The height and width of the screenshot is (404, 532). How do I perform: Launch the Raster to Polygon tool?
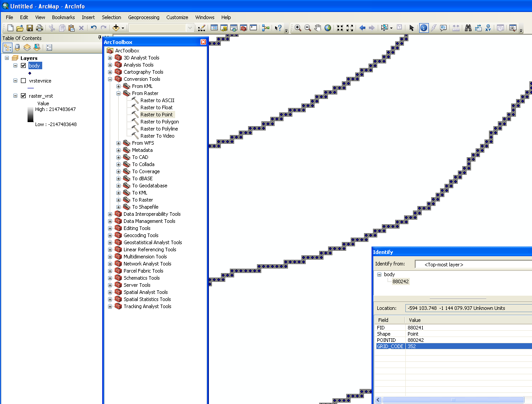pyautogui.click(x=160, y=122)
